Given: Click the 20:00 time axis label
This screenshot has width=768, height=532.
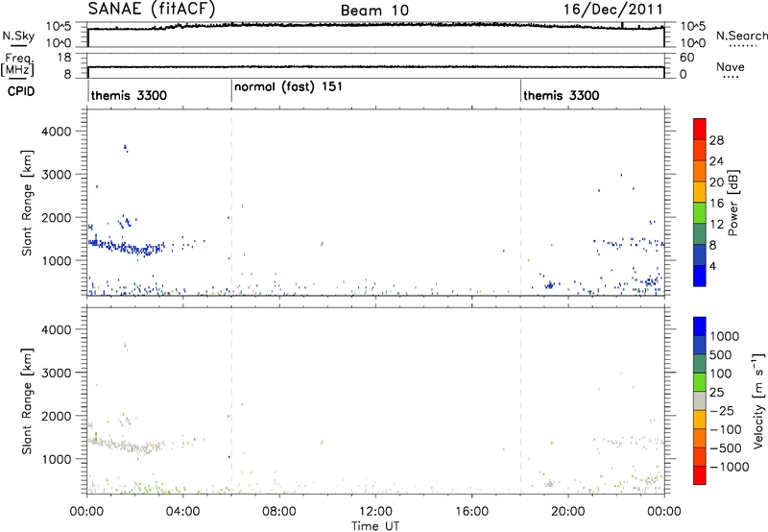Looking at the screenshot, I should [568, 512].
